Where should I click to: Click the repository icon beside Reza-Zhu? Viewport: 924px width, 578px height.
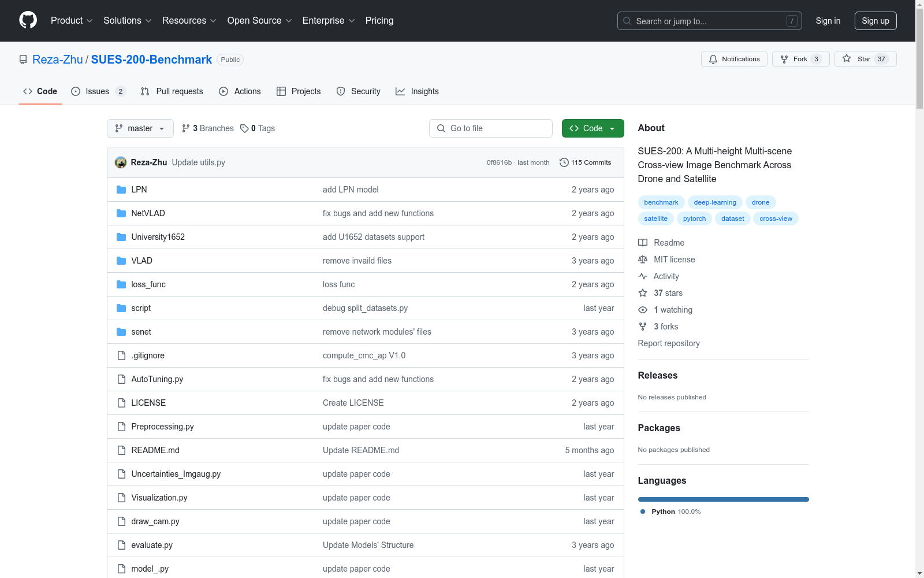point(23,60)
